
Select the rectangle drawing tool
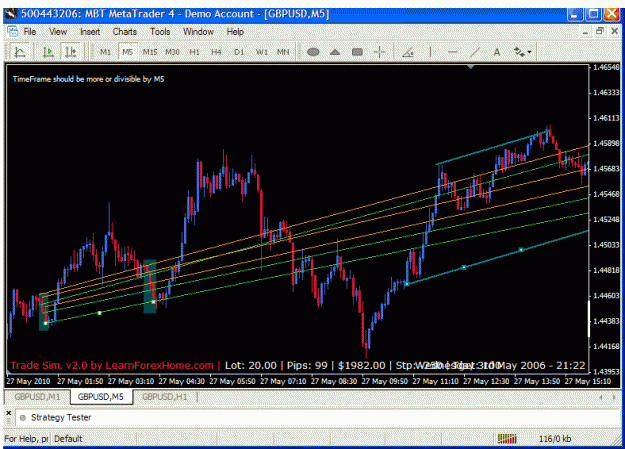coord(358,52)
